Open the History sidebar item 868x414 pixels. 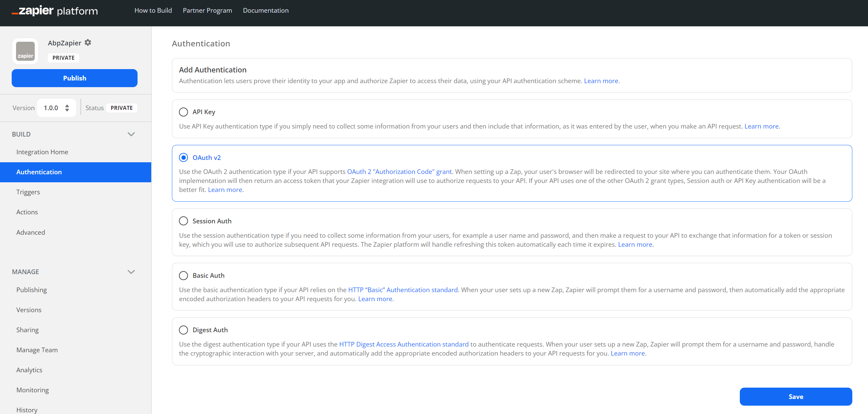point(27,410)
